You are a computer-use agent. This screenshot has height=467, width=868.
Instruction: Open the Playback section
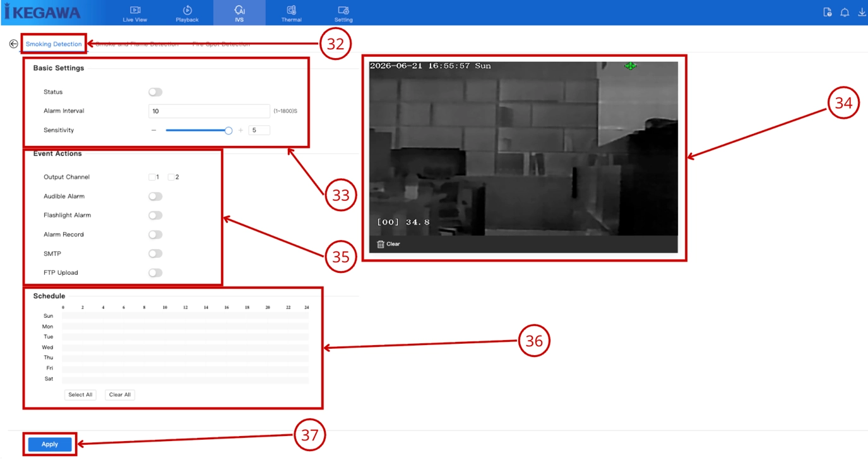tap(187, 13)
